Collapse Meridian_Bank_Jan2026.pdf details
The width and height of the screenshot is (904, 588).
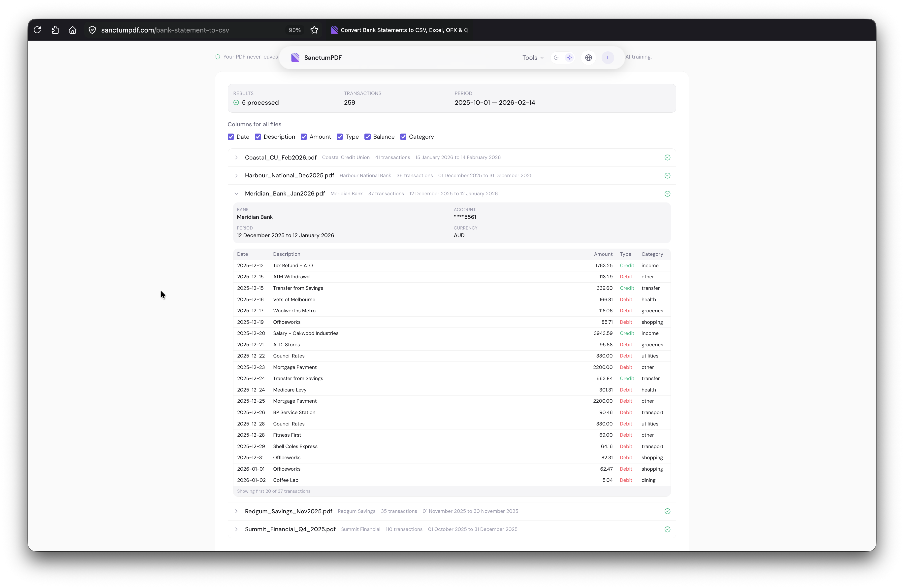(236, 194)
